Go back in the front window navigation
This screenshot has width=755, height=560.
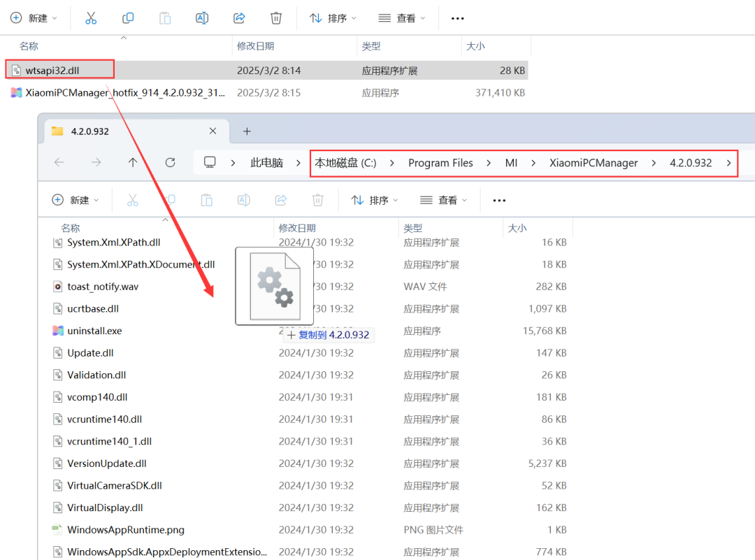pyautogui.click(x=59, y=163)
